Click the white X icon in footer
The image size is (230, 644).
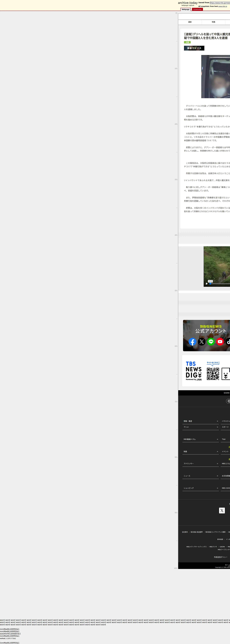click(x=222, y=511)
